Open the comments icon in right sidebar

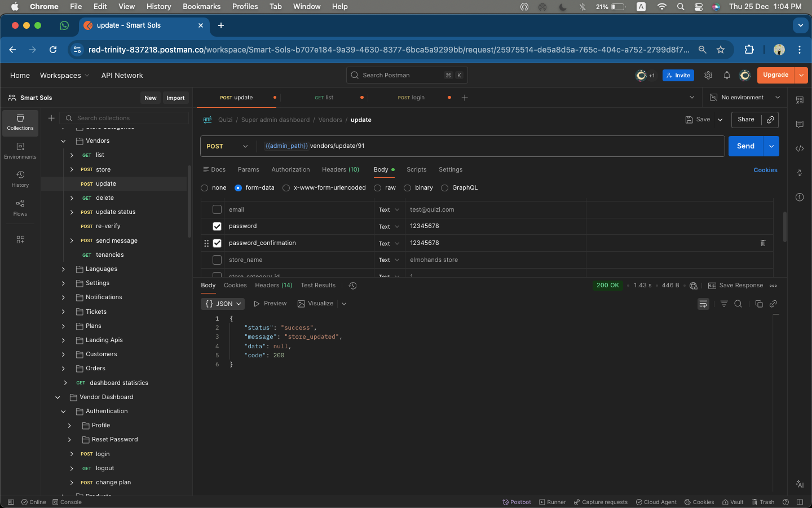tap(800, 124)
